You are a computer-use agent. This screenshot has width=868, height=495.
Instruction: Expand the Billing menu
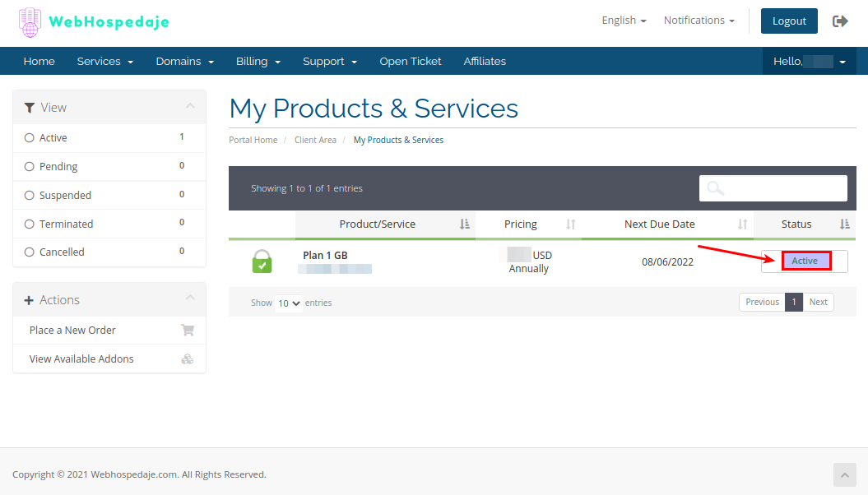258,62
